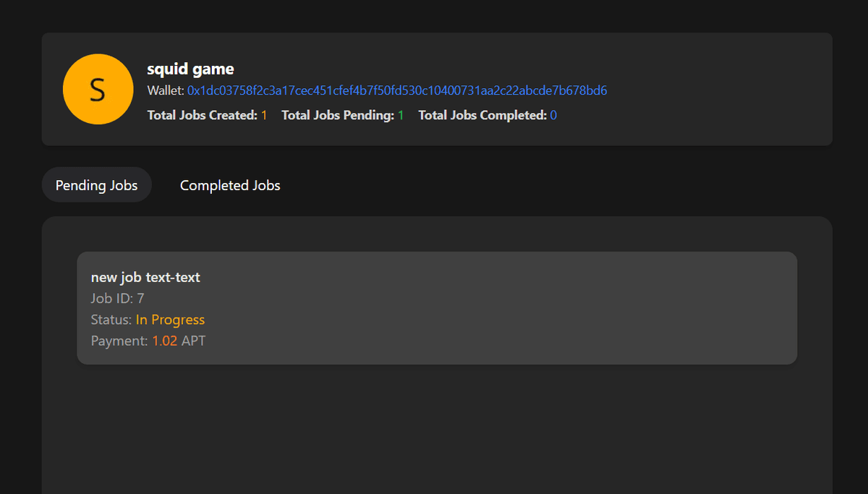Select the In Progress status text
This screenshot has height=494, width=868.
click(x=171, y=319)
